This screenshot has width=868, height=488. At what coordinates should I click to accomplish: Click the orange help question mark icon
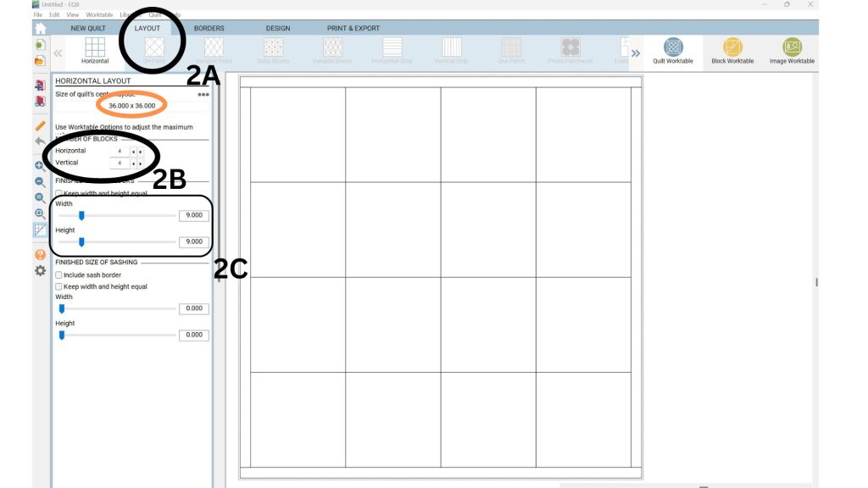[40, 254]
